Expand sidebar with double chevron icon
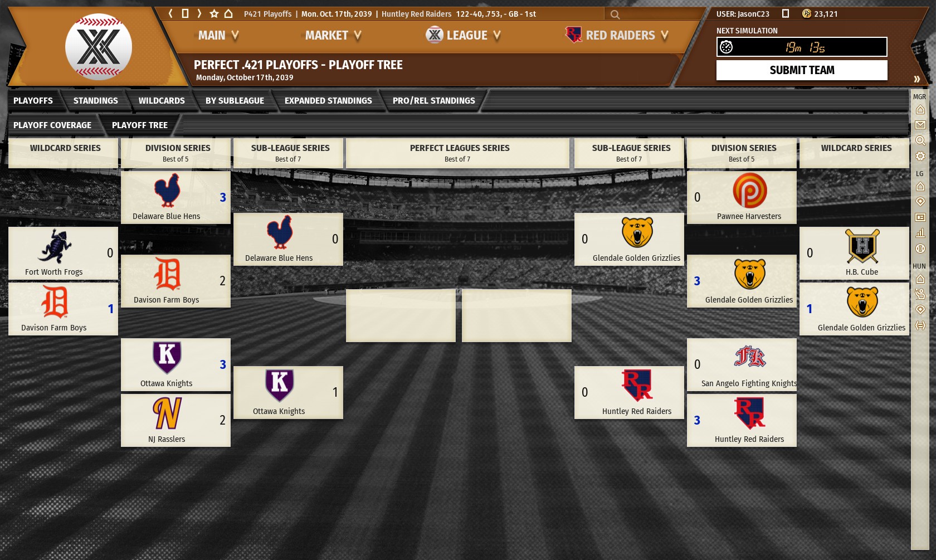Viewport: 936px width, 560px height. (x=916, y=79)
